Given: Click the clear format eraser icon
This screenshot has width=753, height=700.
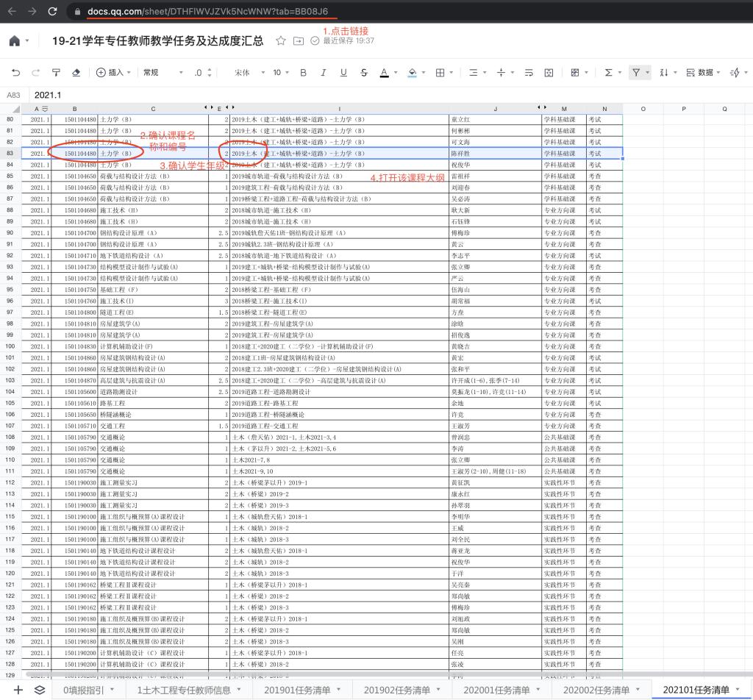Looking at the screenshot, I should tap(76, 72).
